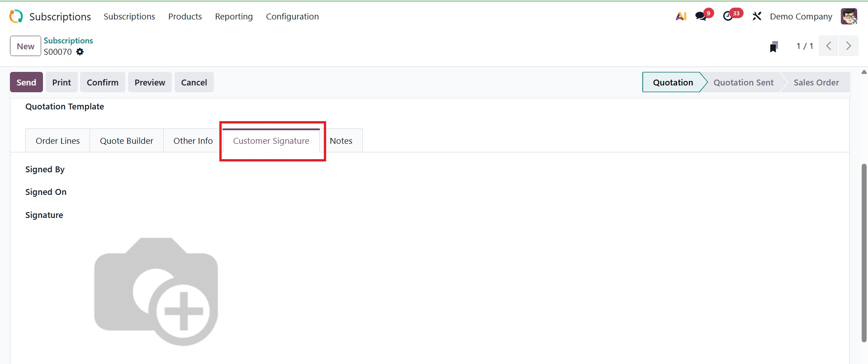Open the debug tools wrench icon
Viewport: 868px width, 364px height.
click(757, 16)
